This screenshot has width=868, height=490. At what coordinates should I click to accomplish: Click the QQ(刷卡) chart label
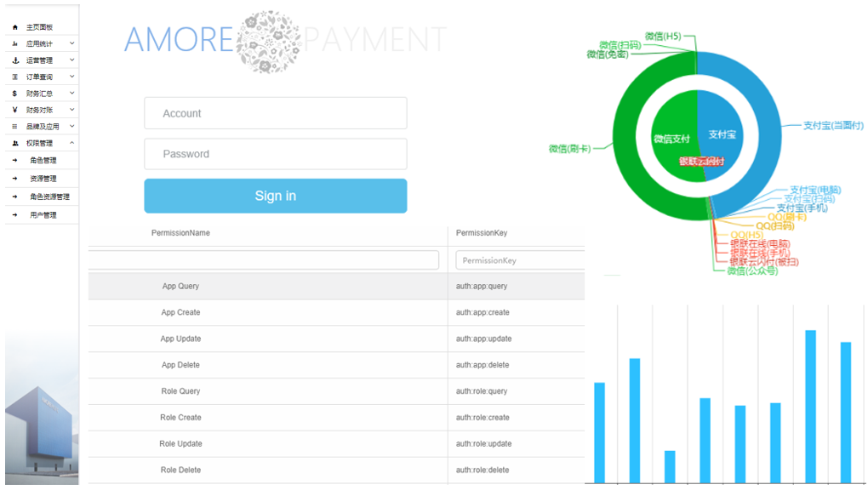coord(786,217)
